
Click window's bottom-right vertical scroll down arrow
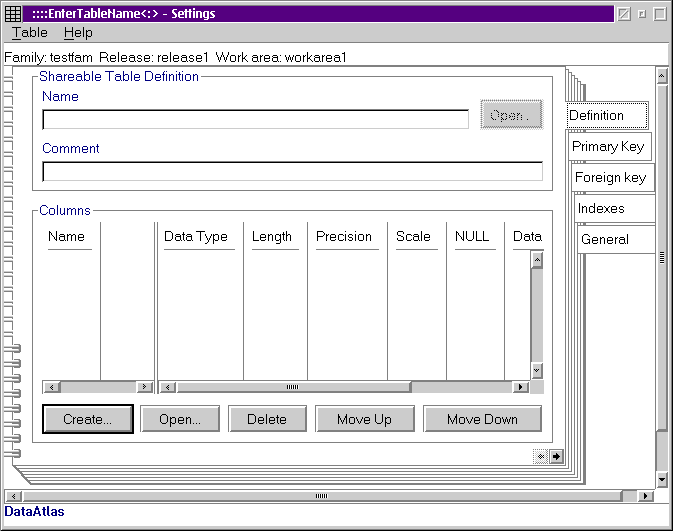pos(661,480)
